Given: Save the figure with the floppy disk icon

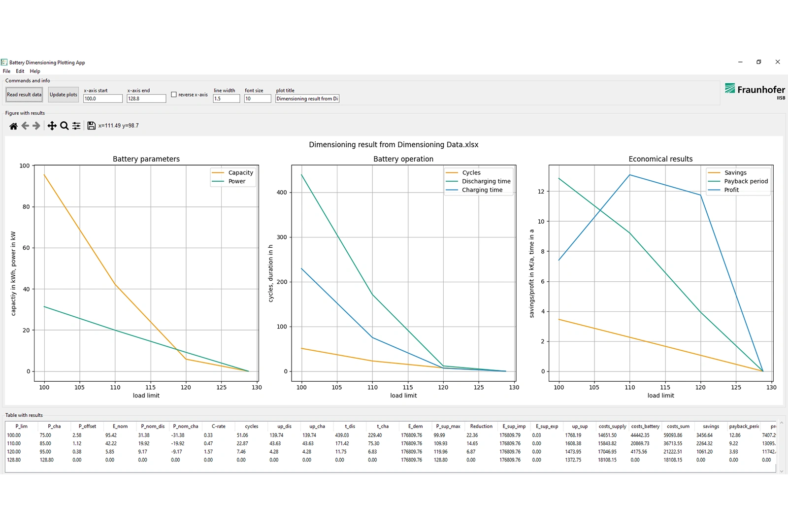Looking at the screenshot, I should point(91,126).
